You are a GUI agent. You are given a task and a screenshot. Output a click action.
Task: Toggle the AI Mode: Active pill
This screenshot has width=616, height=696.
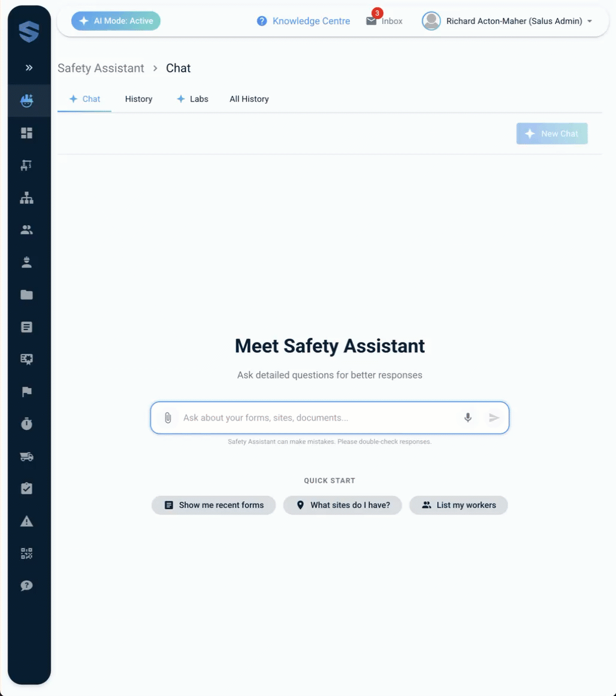(x=116, y=21)
